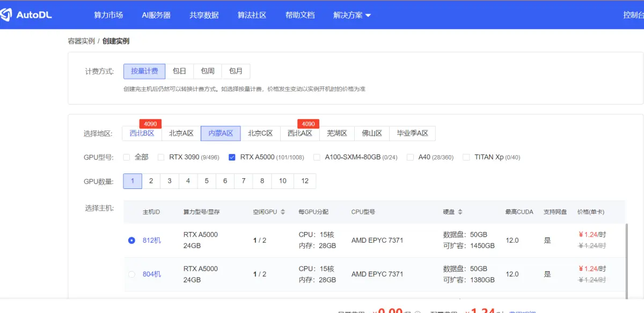Switch to the 北京A区 region tab
Image resolution: width=644 pixels, height=313 pixels.
(x=181, y=133)
